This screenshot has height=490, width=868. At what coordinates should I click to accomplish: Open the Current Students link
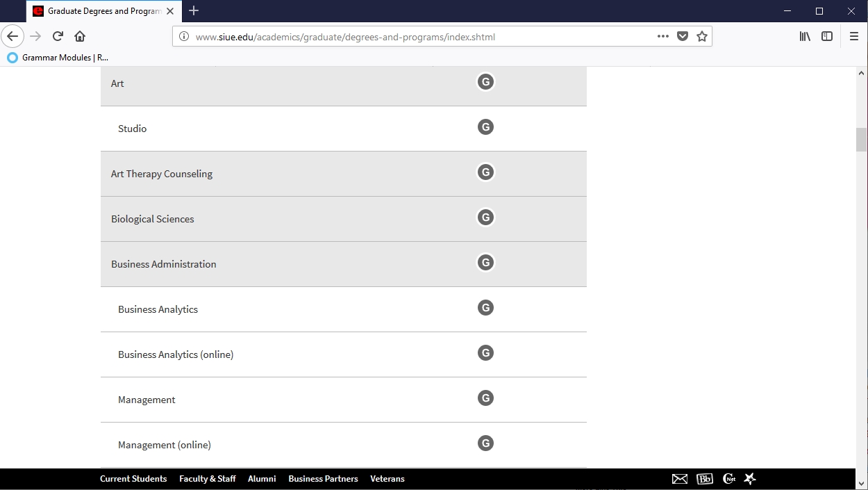pos(133,479)
